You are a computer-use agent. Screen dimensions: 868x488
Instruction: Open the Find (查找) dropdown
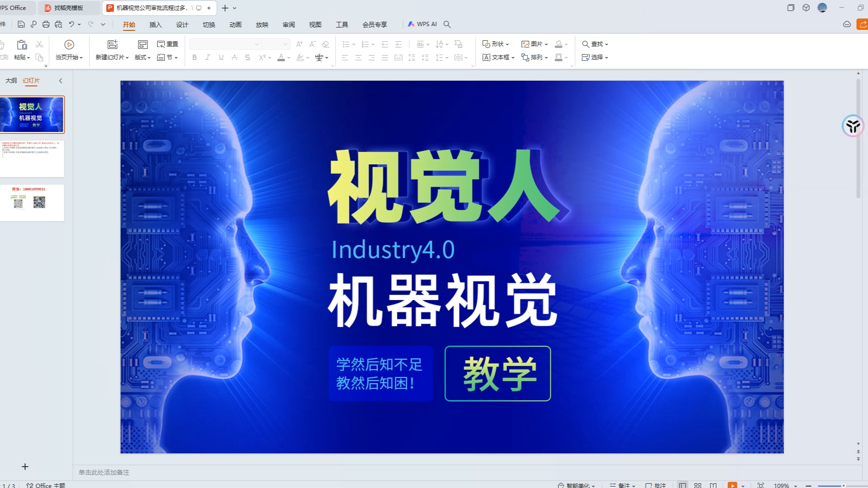[595, 44]
